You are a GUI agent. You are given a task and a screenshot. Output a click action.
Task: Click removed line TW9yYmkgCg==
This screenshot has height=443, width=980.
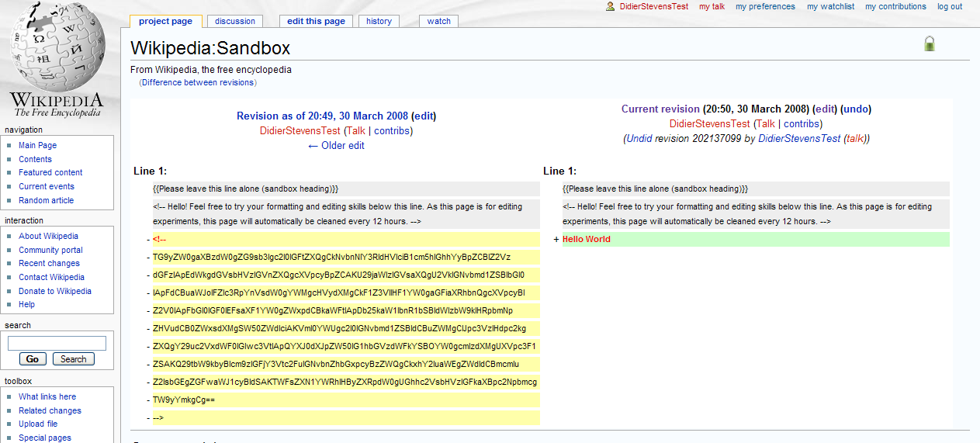pyautogui.click(x=346, y=400)
